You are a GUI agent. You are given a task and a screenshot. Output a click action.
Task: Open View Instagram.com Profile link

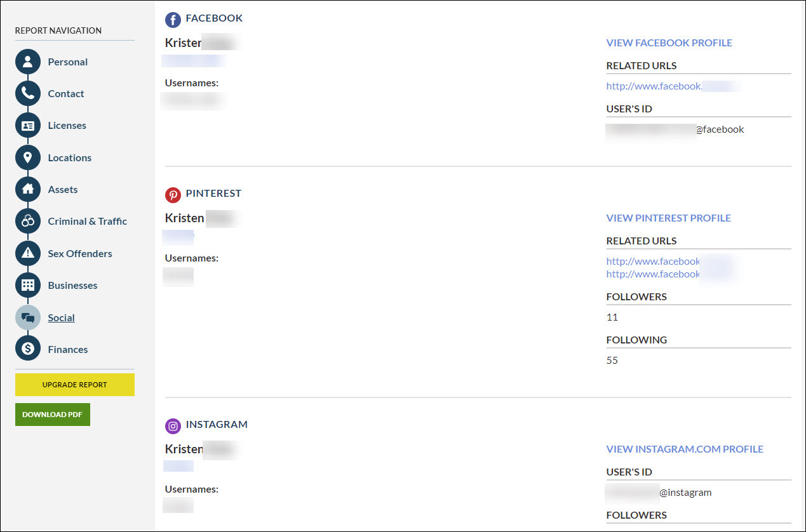(x=685, y=449)
